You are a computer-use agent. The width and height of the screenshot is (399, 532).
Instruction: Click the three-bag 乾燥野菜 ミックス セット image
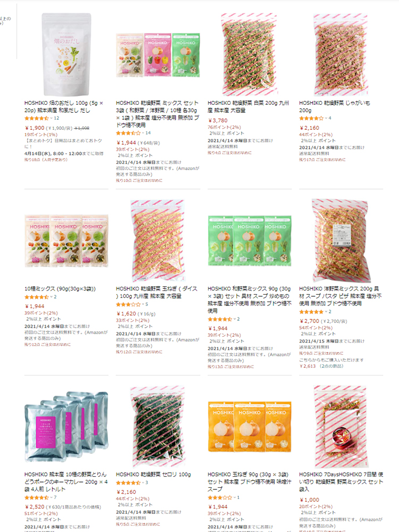(158, 55)
